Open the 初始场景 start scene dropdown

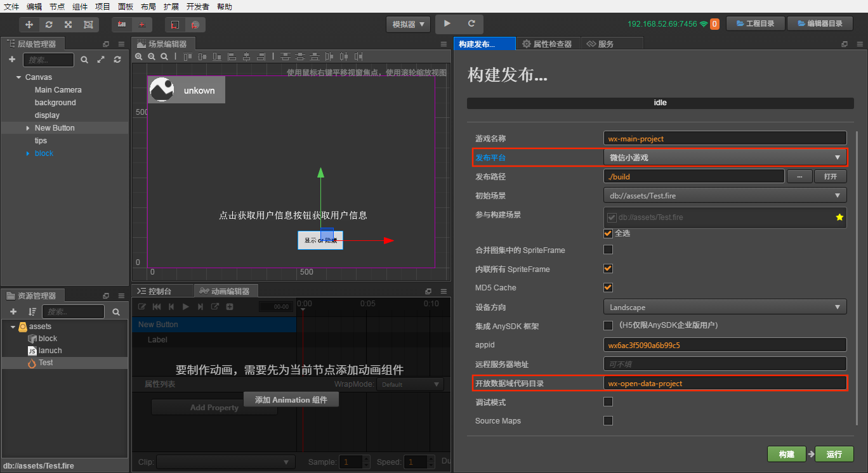pyautogui.click(x=725, y=196)
